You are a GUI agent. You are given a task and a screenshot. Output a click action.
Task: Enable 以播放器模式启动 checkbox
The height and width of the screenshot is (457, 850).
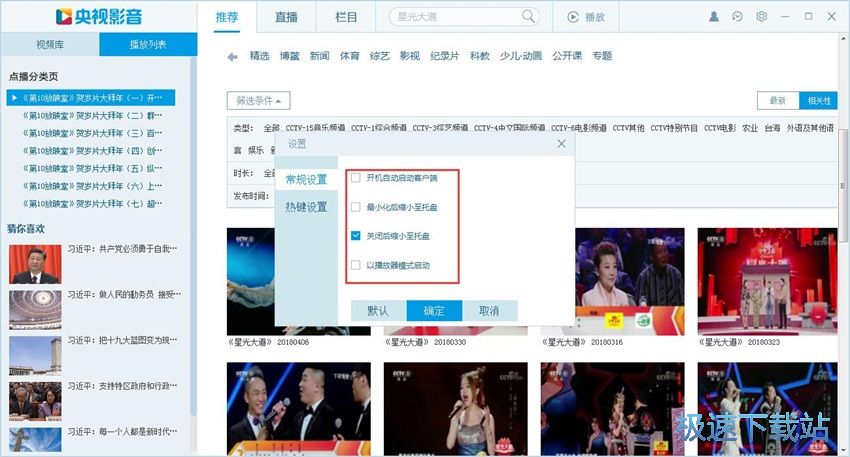coord(356,265)
